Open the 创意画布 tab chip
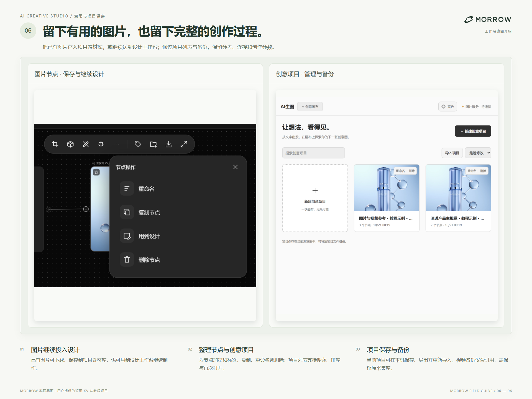Image resolution: width=532 pixels, height=399 pixels. tap(310, 107)
